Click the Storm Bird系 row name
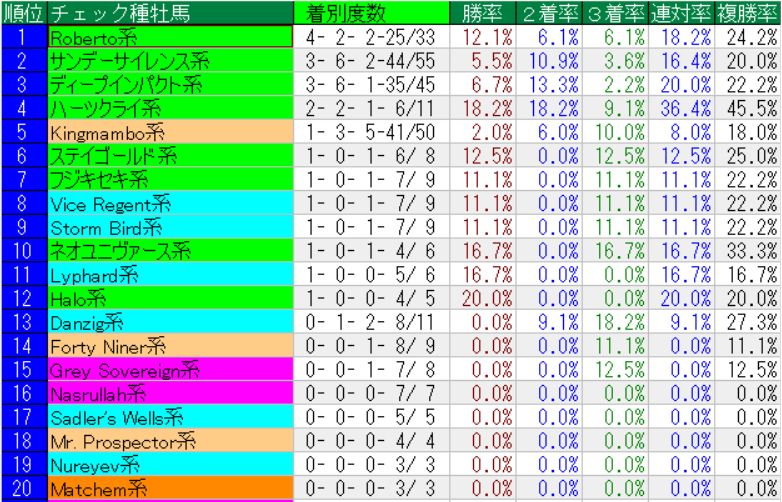The image size is (782, 502). point(170,227)
